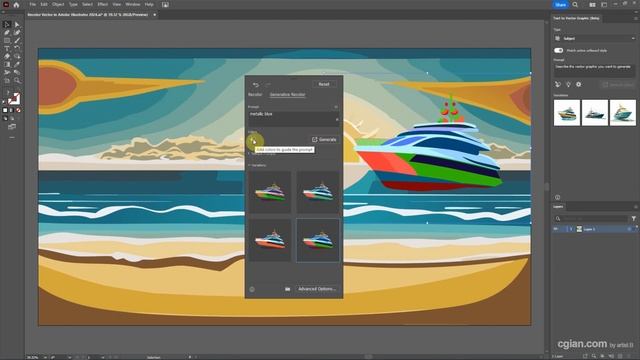Click the swatch group folder icon
This screenshot has width=640, height=360.
(287, 289)
